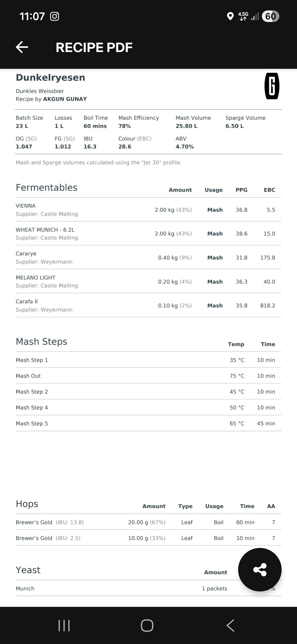Tap Mash Step 5 row
This screenshot has width=297, height=644.
[x=148, y=424]
